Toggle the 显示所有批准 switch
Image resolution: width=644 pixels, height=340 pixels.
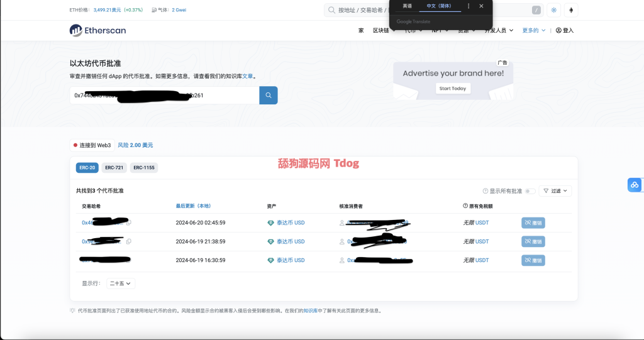(x=530, y=191)
